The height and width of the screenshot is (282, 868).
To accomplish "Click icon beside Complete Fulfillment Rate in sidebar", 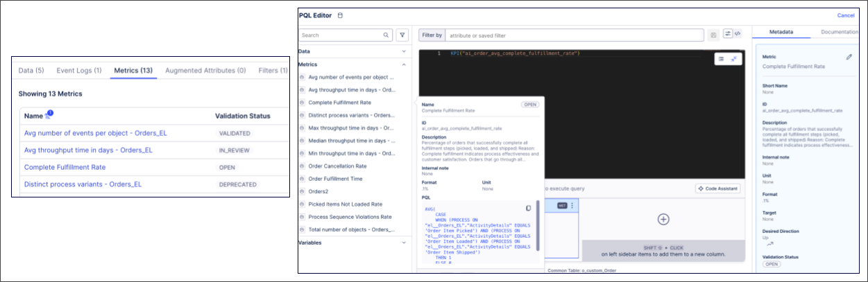I will (303, 103).
